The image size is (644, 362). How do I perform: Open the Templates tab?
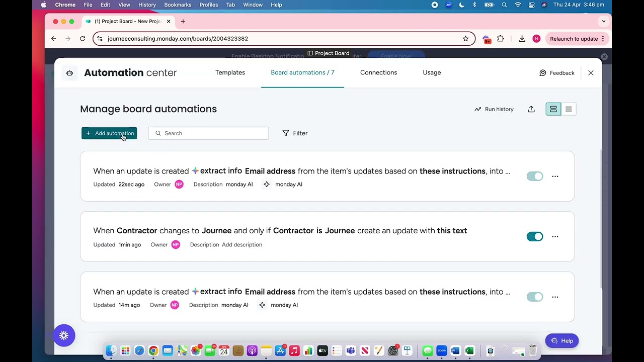(230, 72)
